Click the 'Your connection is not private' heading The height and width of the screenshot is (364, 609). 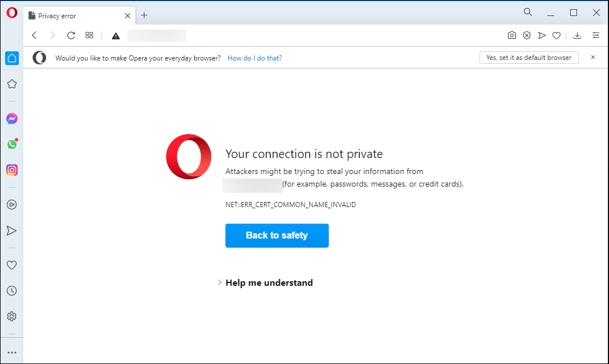coord(304,154)
